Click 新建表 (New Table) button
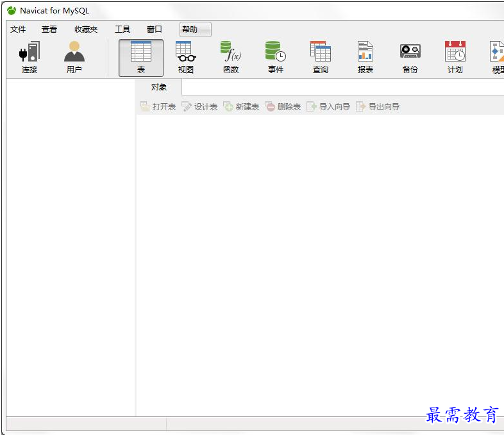This screenshot has width=504, height=435. (x=241, y=106)
